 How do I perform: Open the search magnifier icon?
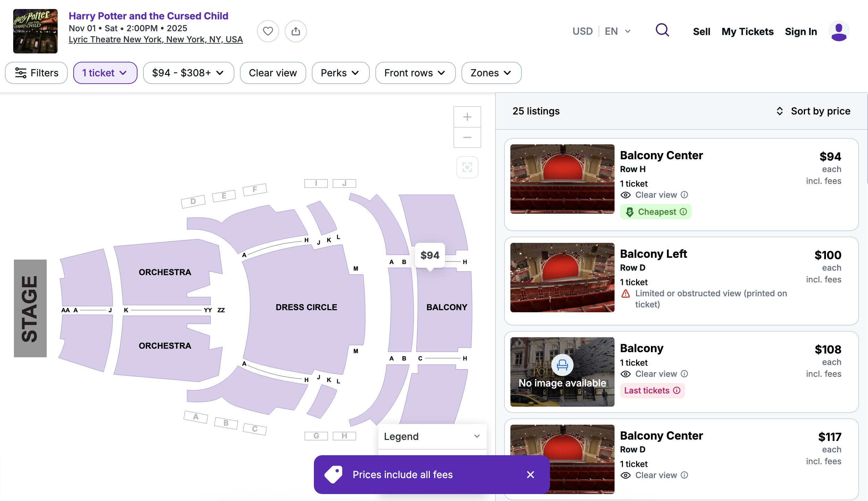click(x=662, y=30)
